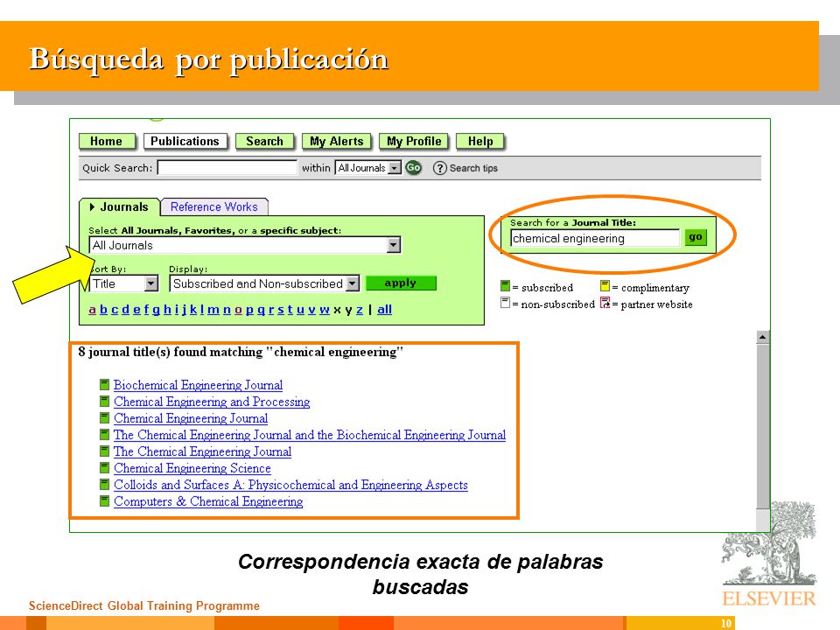Click letter 'c' in alphabet index

(115, 310)
